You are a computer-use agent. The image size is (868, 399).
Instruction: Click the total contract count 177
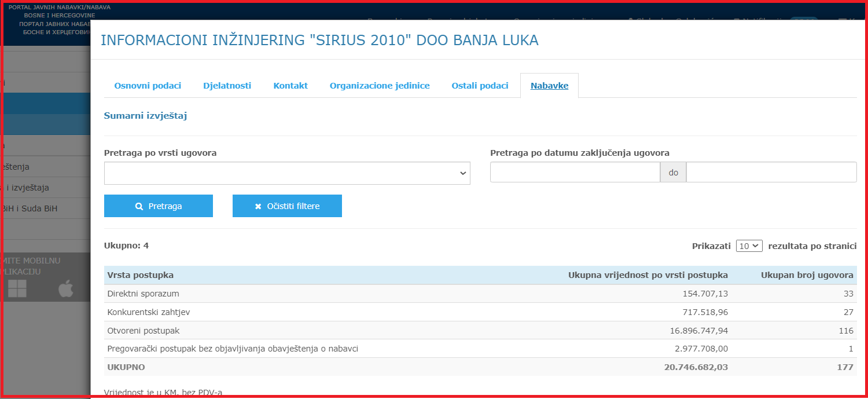tap(845, 367)
